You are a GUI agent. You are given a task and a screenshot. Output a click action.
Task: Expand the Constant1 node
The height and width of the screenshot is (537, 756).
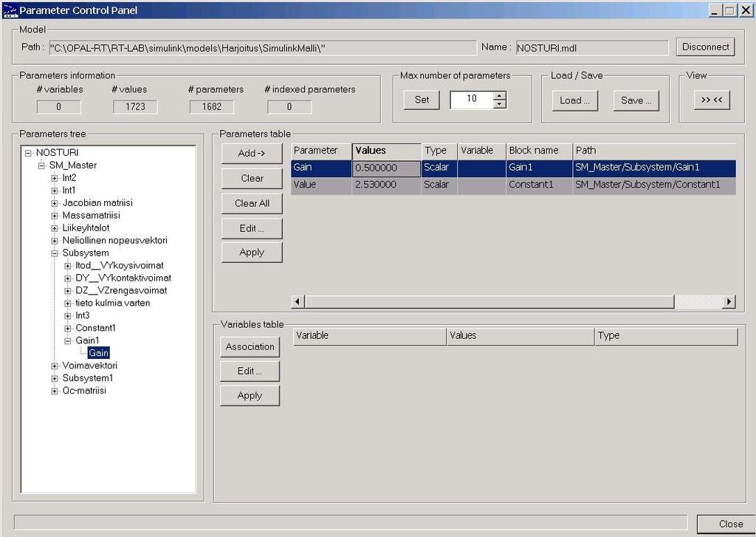point(67,329)
